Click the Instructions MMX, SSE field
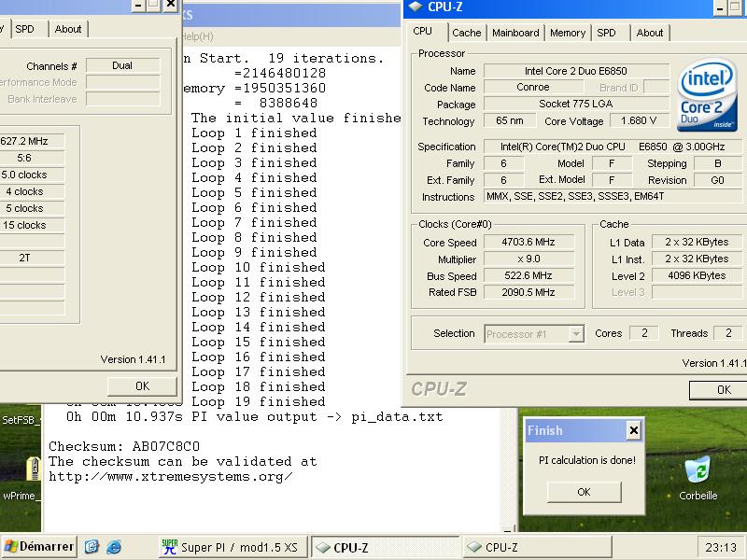This screenshot has width=747, height=560. pos(613,196)
